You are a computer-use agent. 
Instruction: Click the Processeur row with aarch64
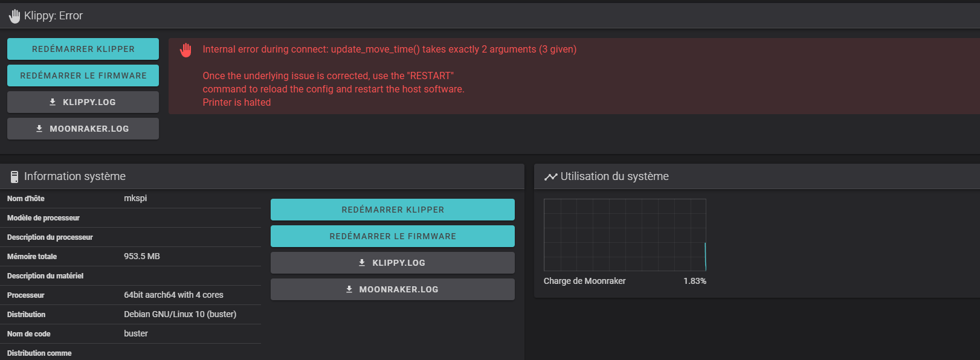[131, 295]
